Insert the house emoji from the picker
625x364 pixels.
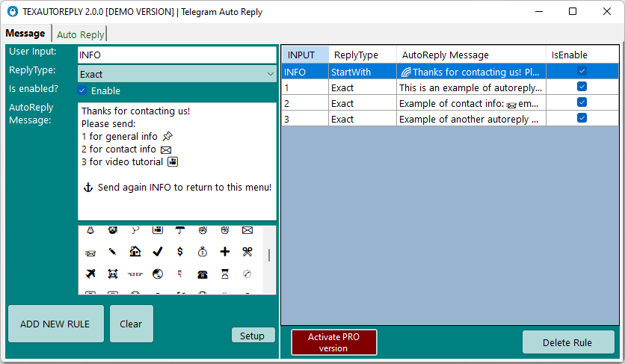point(135,252)
